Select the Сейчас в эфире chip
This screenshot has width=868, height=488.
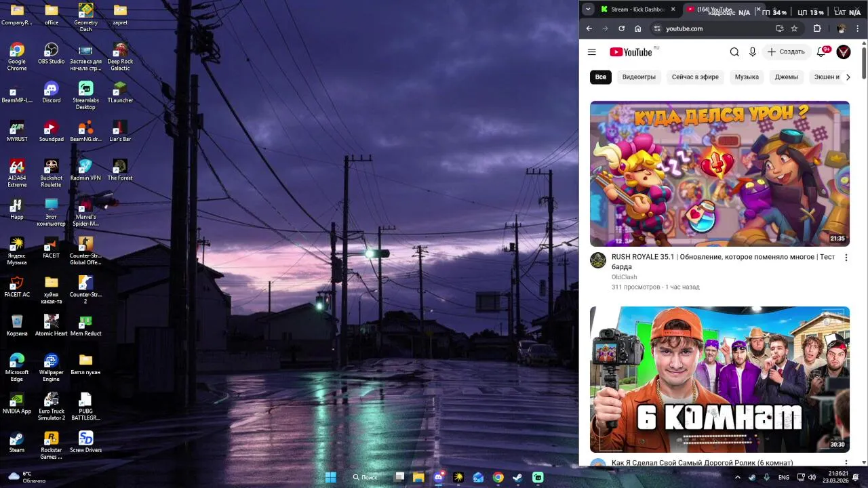click(x=695, y=77)
